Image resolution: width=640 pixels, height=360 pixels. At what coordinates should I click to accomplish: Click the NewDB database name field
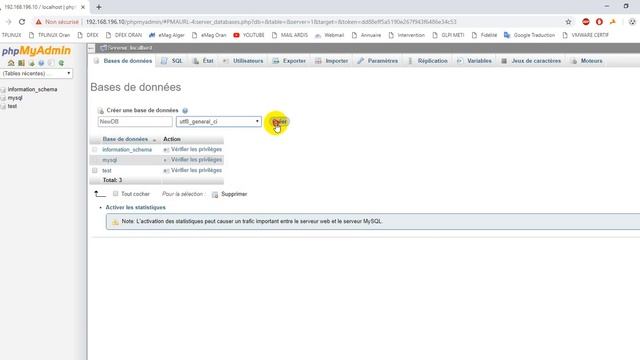[x=135, y=122]
